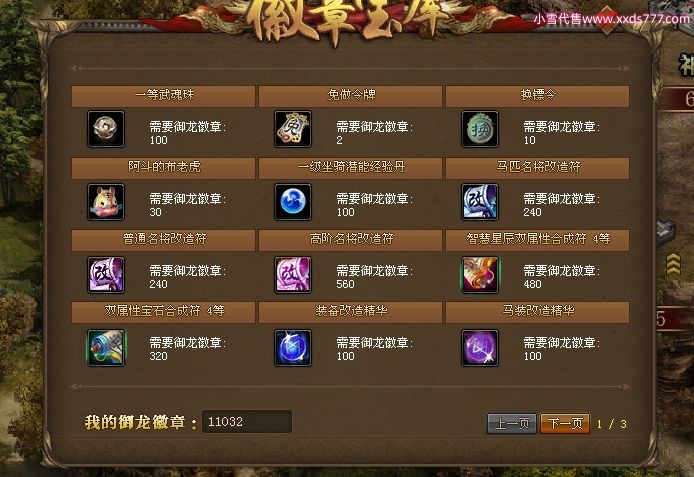Click the 免做令牌 token icon
Screen dimensions: 694x477
[293, 129]
